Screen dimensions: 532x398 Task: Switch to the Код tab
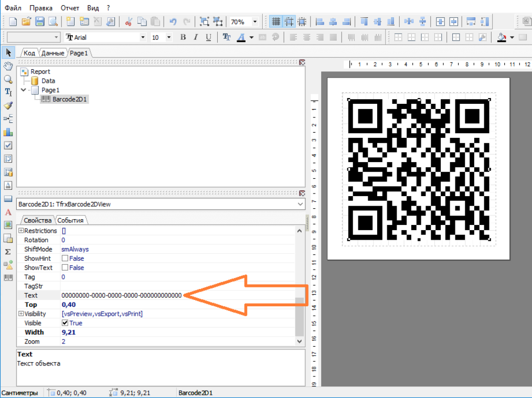click(29, 53)
